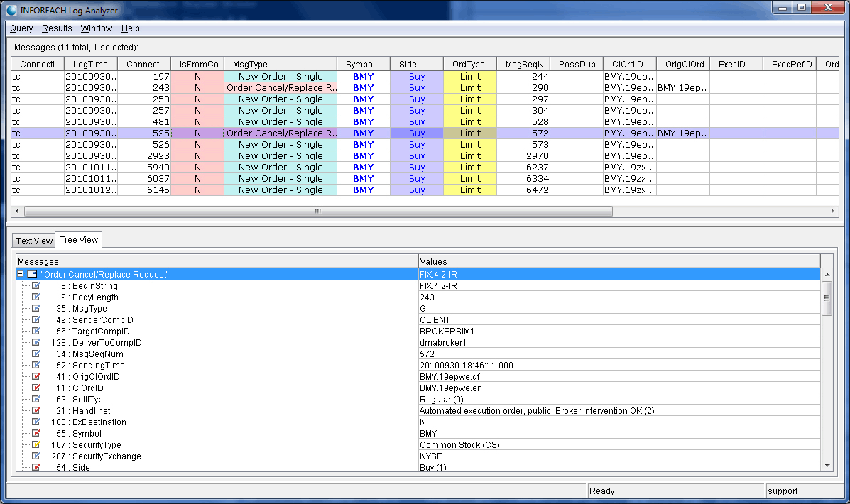Image resolution: width=850 pixels, height=504 pixels.
Task: Open the Query menu
Action: pos(21,28)
